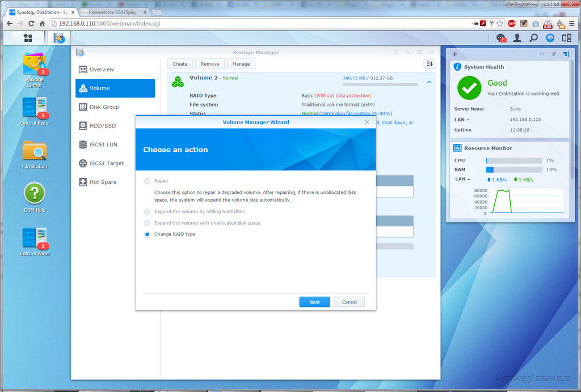Open the Chrome menu hamburger icon
This screenshot has width=581, height=392.
pyautogui.click(x=572, y=23)
